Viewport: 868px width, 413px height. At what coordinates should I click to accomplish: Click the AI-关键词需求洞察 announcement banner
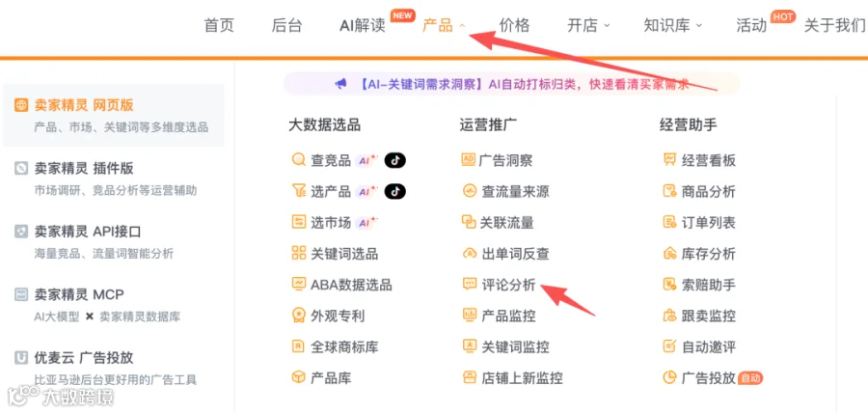click(511, 84)
